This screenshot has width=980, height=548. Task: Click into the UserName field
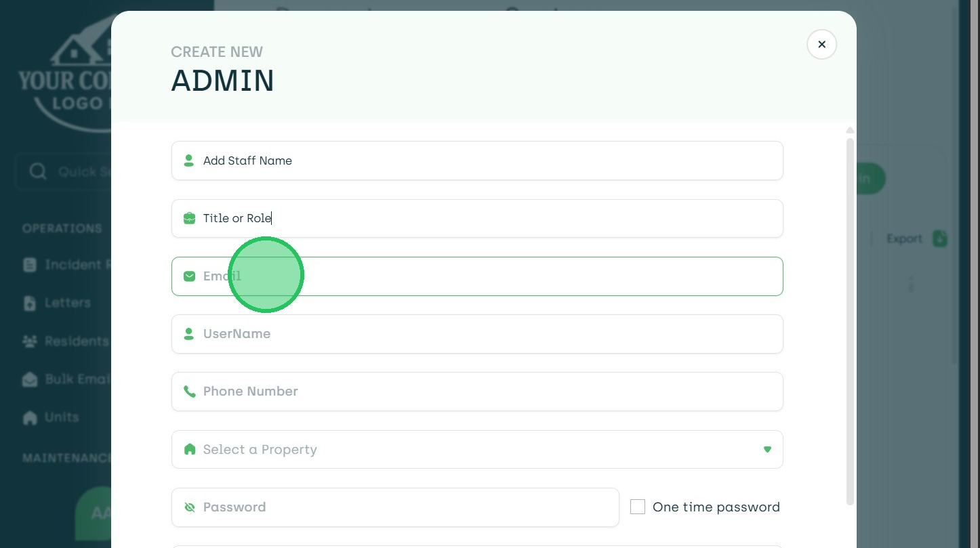[488, 334]
